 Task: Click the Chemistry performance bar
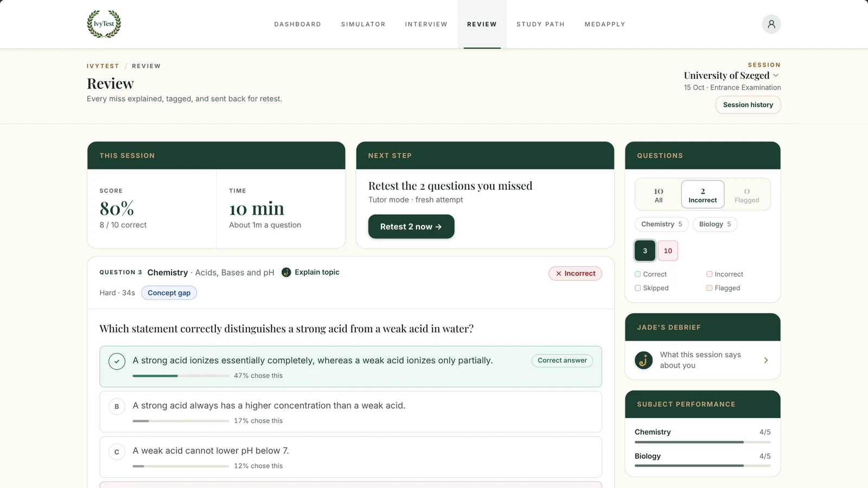pyautogui.click(x=703, y=442)
